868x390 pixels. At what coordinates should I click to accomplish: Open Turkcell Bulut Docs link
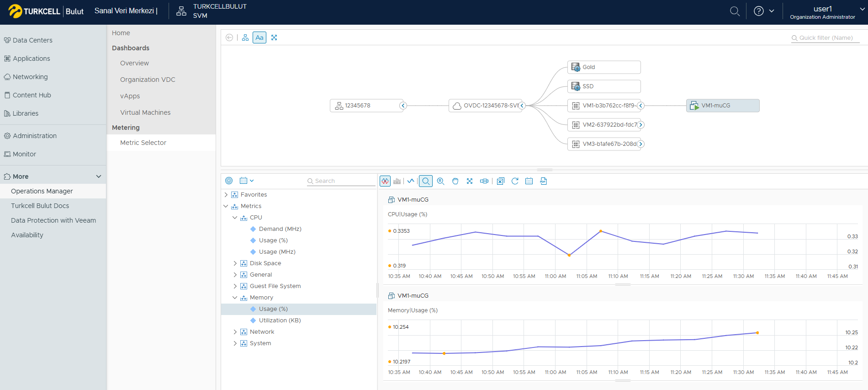click(40, 206)
